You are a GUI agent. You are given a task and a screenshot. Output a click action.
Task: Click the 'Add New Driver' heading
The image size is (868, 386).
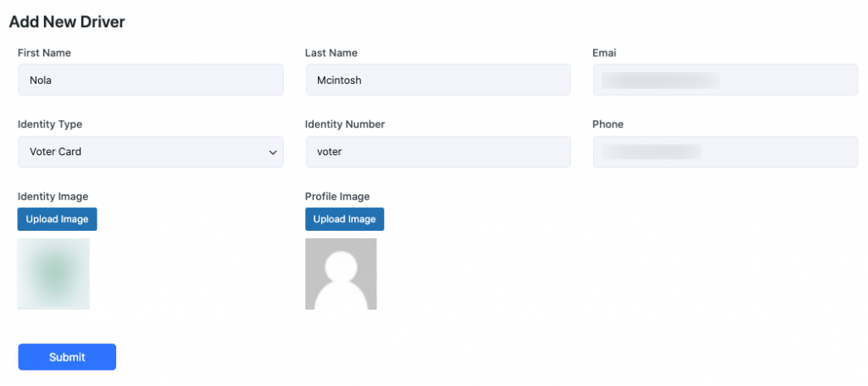[67, 22]
